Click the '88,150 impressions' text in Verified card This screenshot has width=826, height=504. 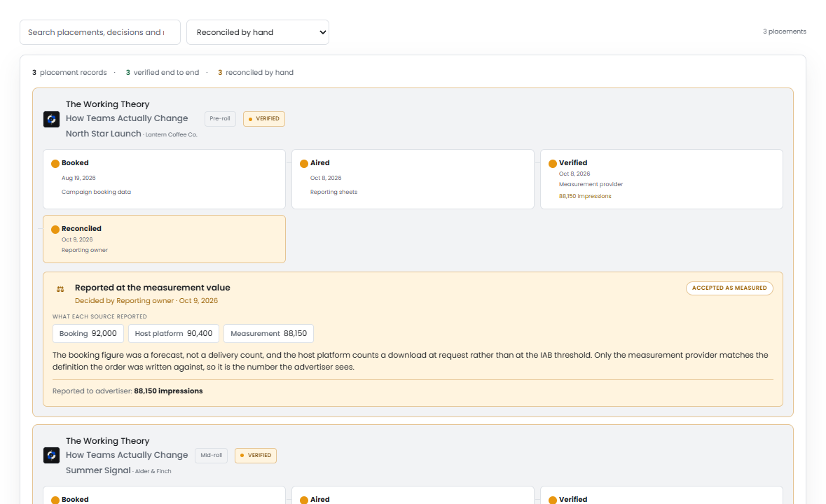(585, 196)
